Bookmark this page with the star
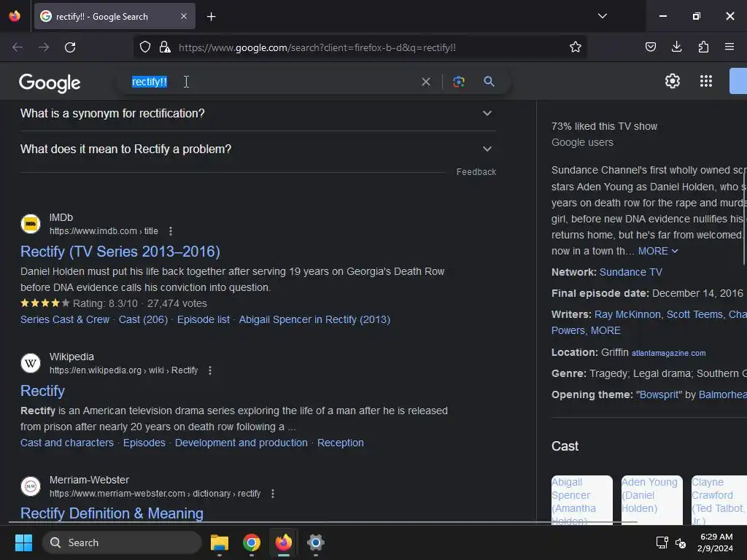 tap(576, 47)
